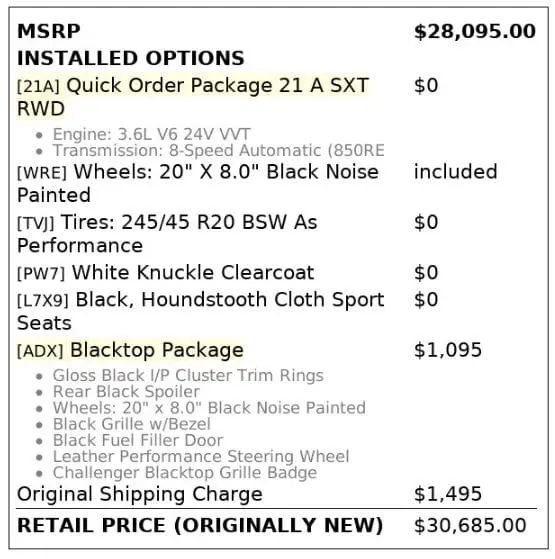Click the INSTALLED OPTIONS heading
555x559 pixels.
[x=130, y=58]
